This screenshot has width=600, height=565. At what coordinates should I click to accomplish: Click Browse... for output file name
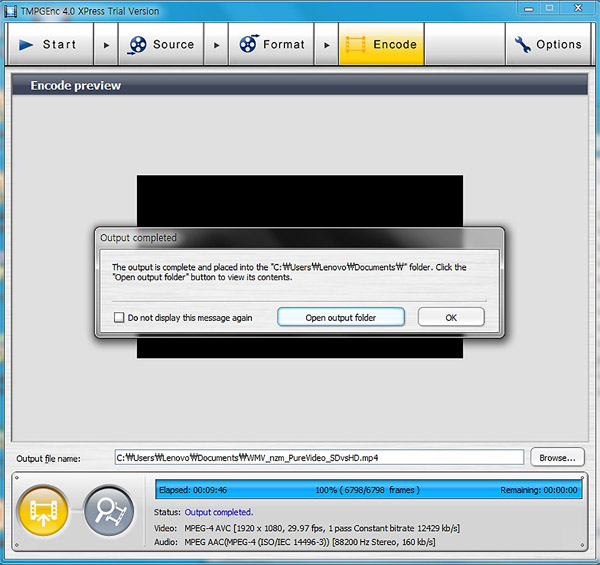point(557,458)
